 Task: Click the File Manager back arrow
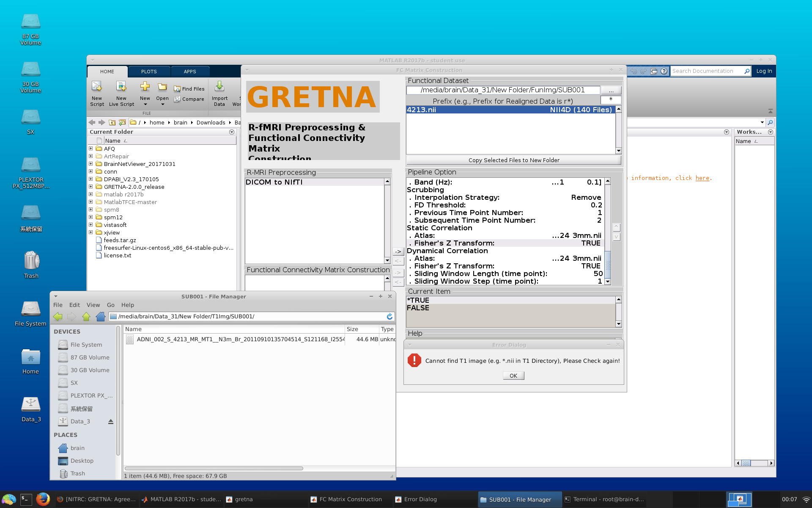pos(58,316)
